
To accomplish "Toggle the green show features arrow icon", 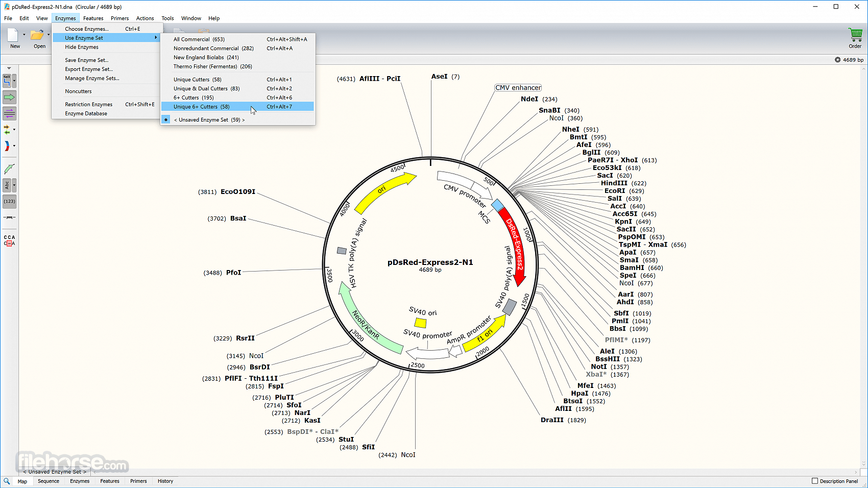I will [x=9, y=97].
